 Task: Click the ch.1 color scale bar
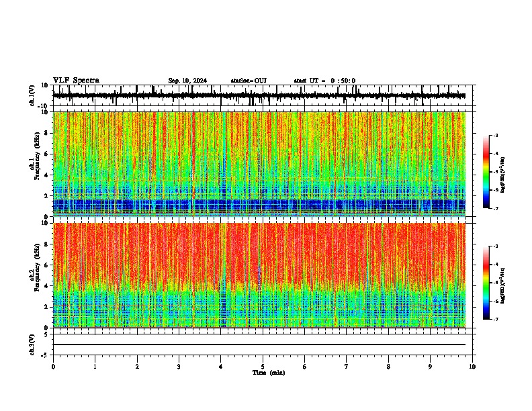(x=486, y=172)
